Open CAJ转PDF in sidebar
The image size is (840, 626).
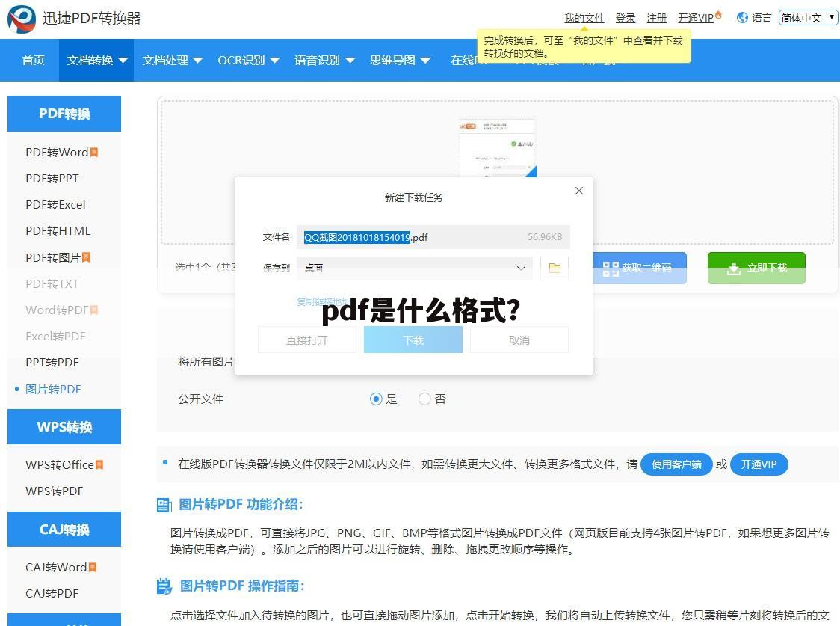(52, 593)
